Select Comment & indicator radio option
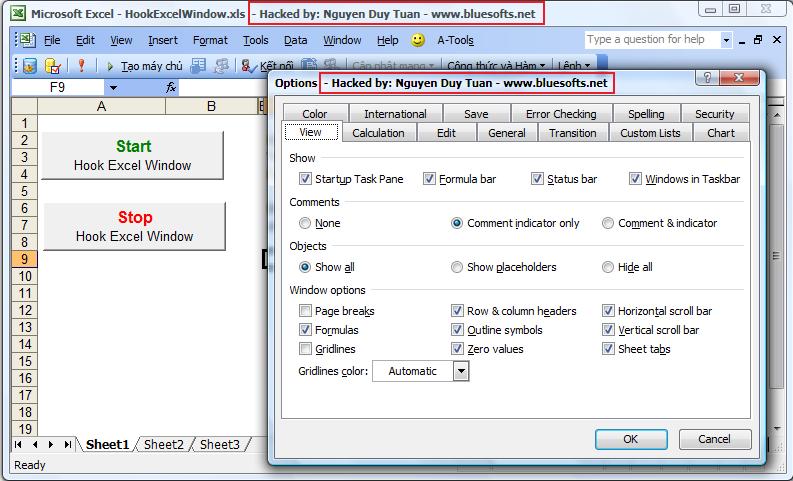The height and width of the screenshot is (481, 793). tap(608, 223)
